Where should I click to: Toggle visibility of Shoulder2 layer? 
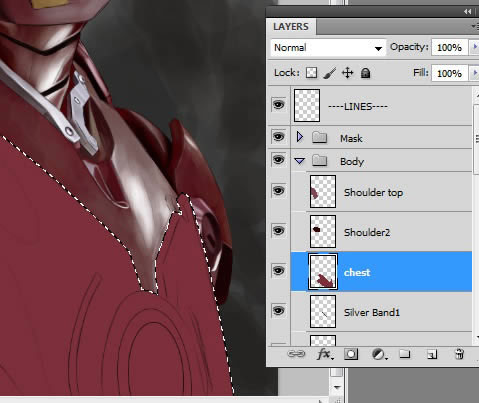[279, 230]
